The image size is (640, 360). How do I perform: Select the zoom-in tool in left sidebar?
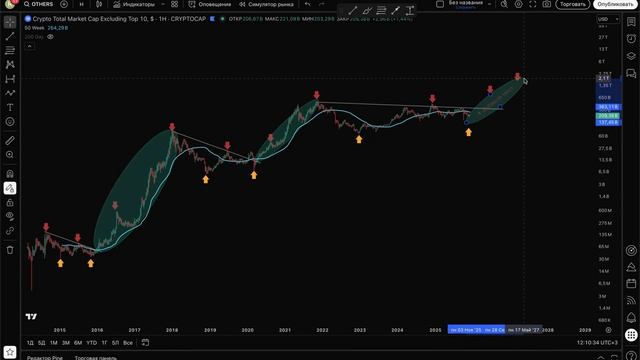10,155
